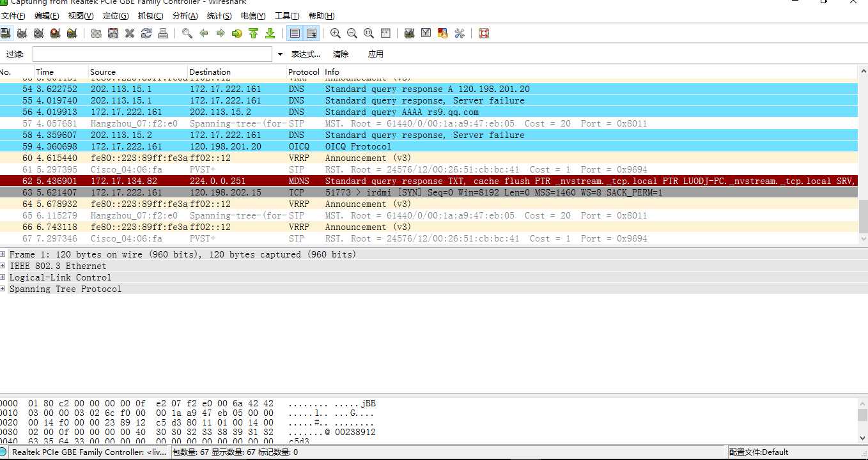Open capture options icon
The height and width of the screenshot is (460, 868).
click(22, 33)
